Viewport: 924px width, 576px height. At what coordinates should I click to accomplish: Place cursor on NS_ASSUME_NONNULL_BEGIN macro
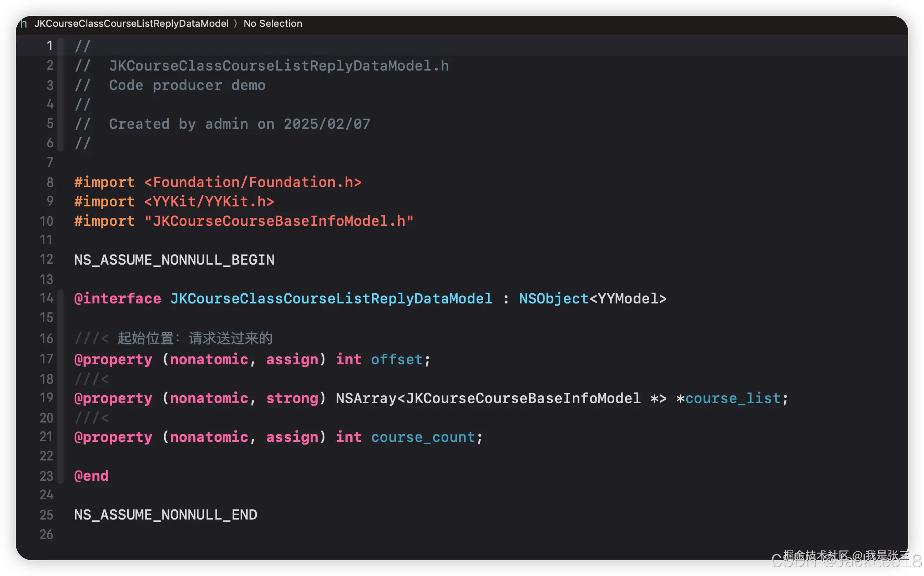174,260
